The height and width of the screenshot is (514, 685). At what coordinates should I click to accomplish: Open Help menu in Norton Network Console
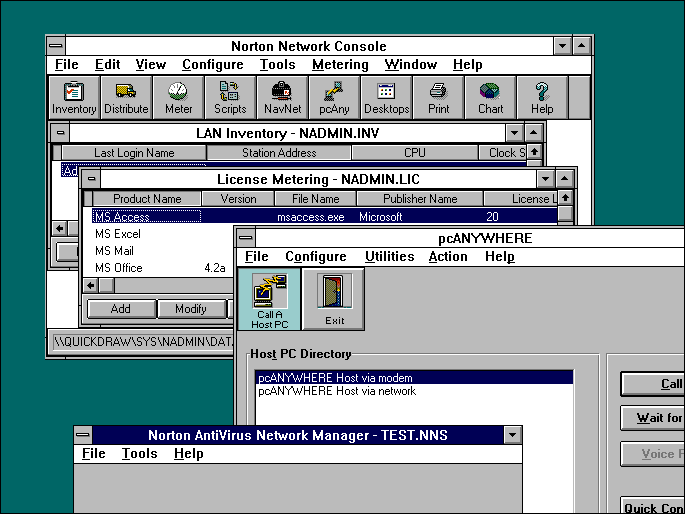coord(467,65)
